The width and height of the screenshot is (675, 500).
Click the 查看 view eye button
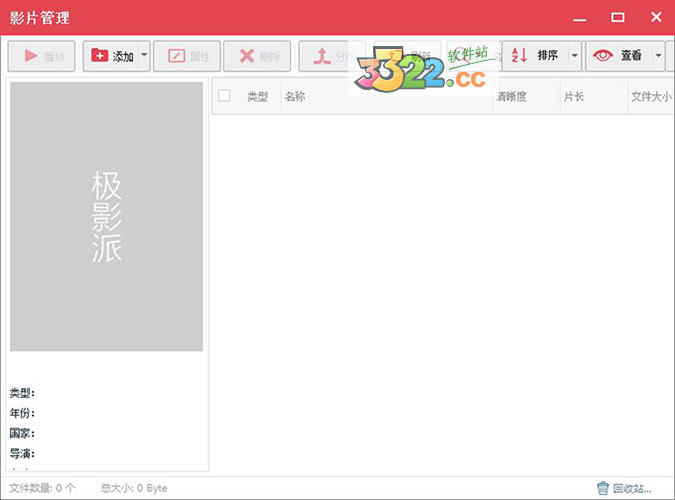pyautogui.click(x=619, y=56)
